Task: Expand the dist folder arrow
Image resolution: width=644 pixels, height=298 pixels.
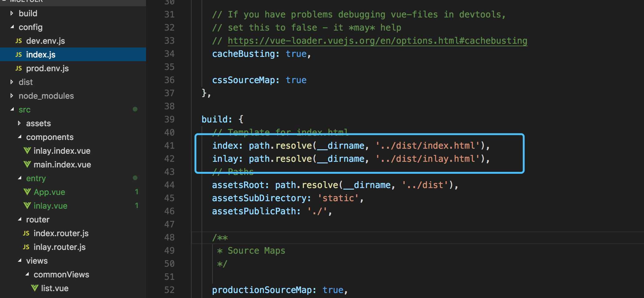Action: (12, 82)
